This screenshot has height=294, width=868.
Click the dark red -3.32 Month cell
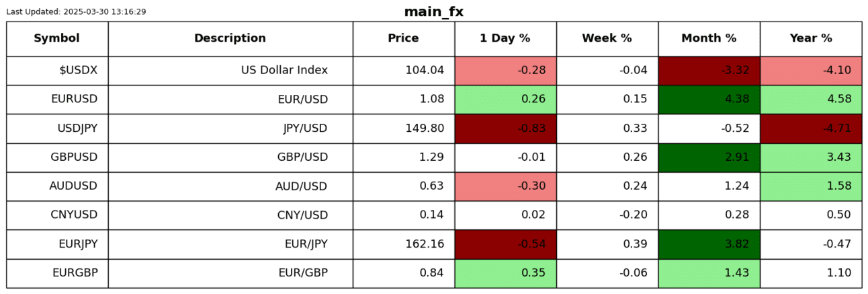coord(709,70)
